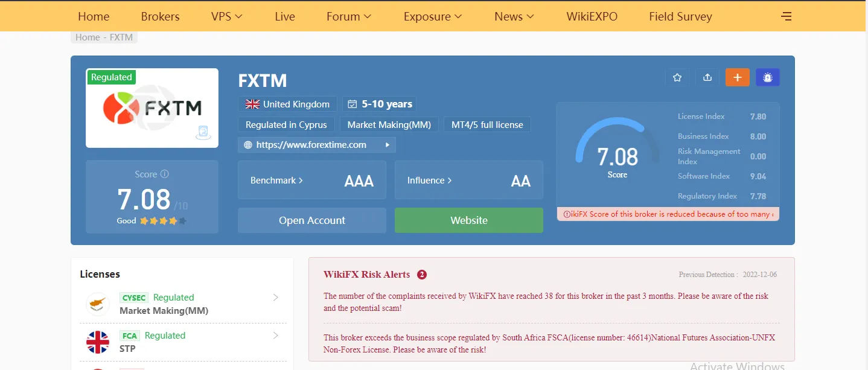Click the green Website button

469,220
